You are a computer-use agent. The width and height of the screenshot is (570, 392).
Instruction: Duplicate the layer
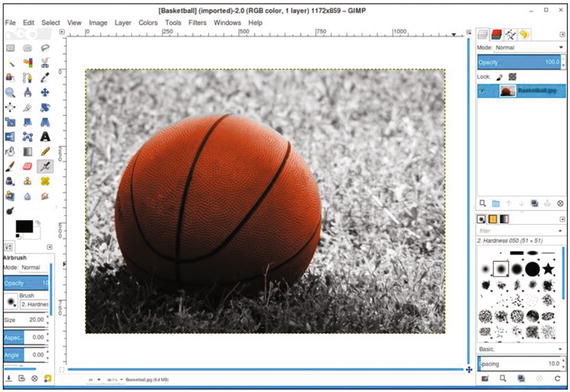[x=534, y=204]
